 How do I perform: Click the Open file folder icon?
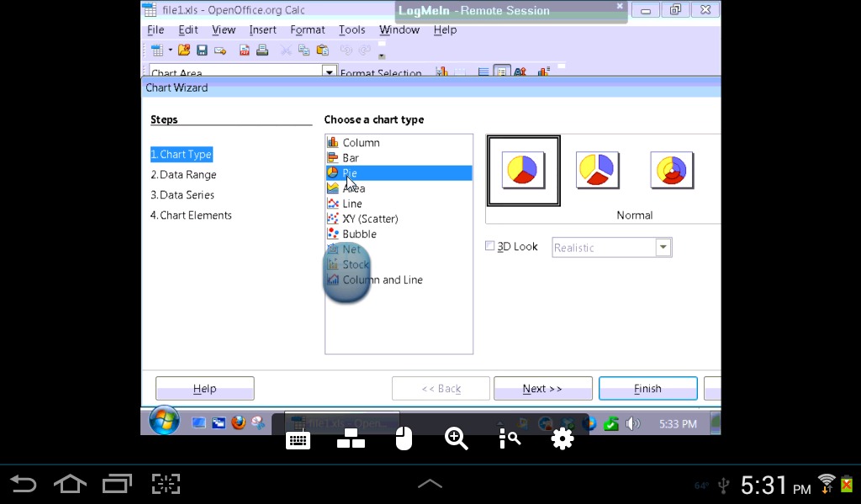tap(184, 50)
